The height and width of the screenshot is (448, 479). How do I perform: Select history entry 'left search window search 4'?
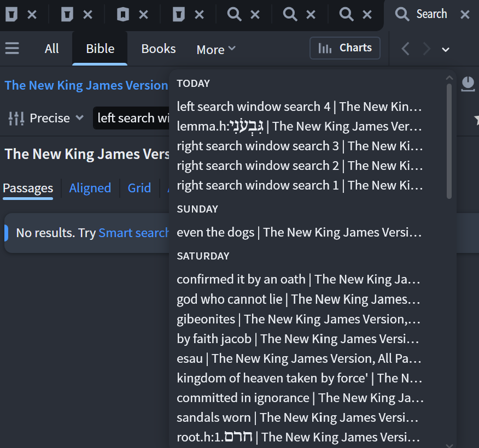point(300,107)
